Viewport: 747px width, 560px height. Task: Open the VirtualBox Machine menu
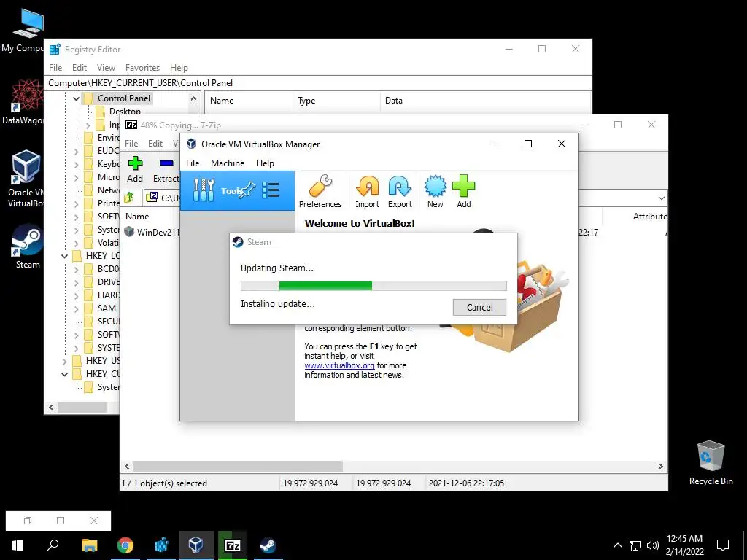pyautogui.click(x=228, y=163)
